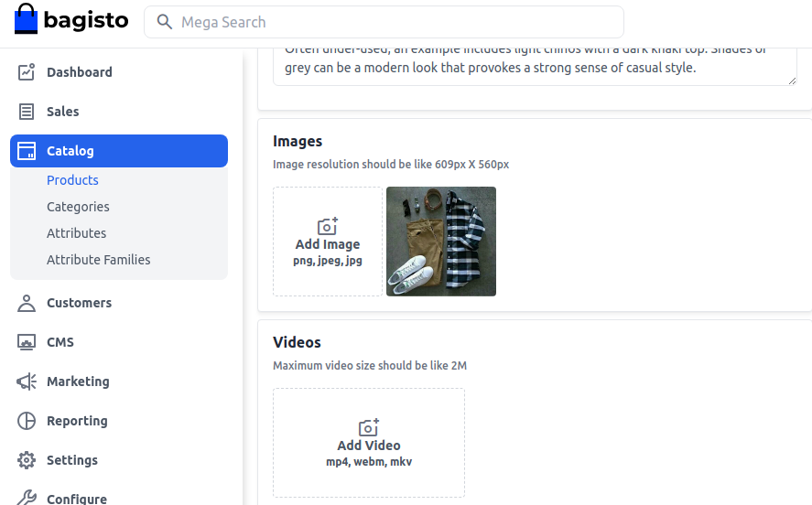Click the Reporting pie chart icon
Image resolution: width=812 pixels, height=505 pixels.
(x=27, y=421)
